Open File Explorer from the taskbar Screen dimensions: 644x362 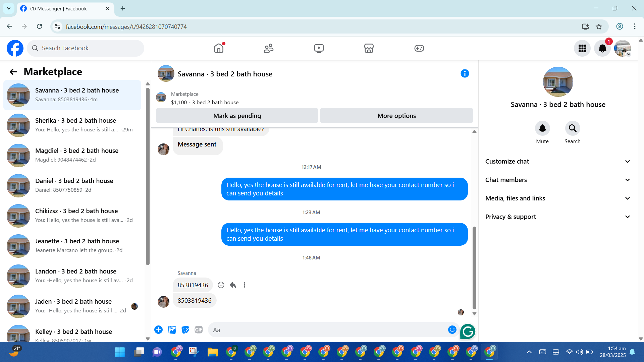(212, 352)
